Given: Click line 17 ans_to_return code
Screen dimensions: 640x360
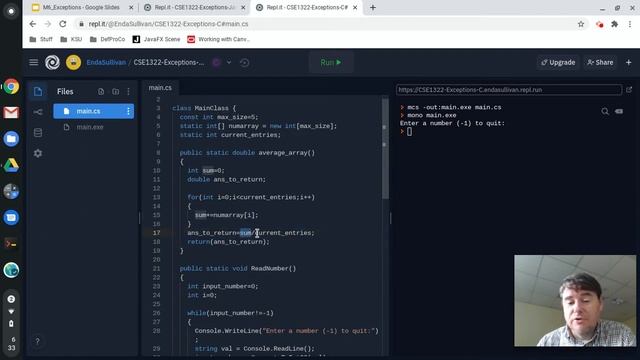Looking at the screenshot, I should pos(251,233).
